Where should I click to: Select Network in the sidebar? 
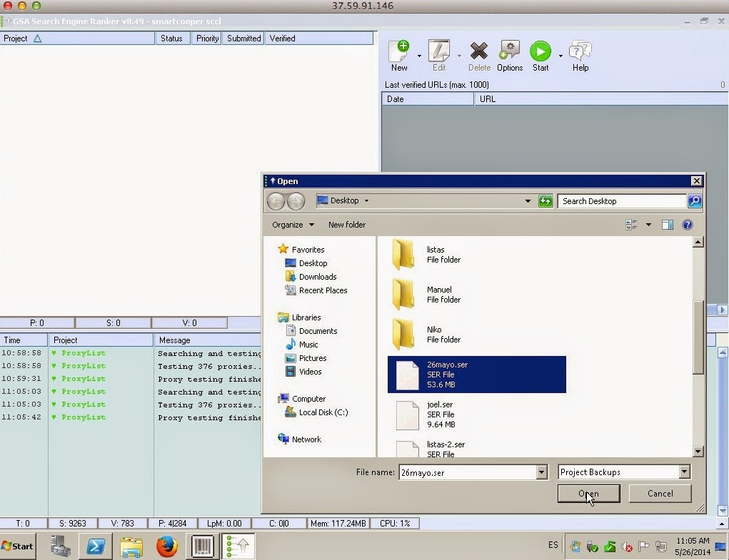click(x=300, y=439)
